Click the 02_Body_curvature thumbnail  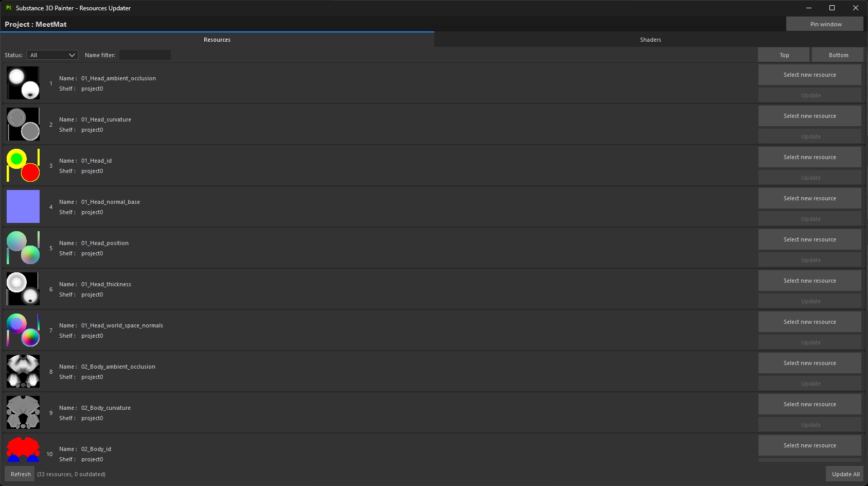coord(23,412)
